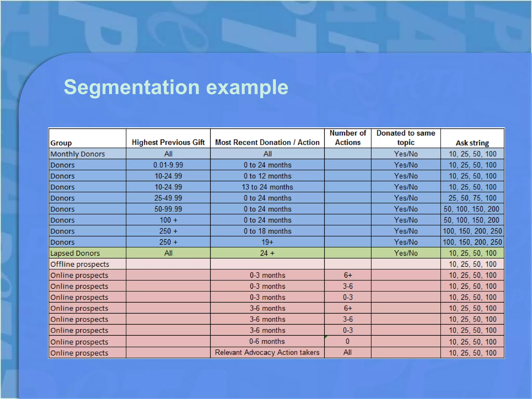Select the '25, 50, 75, 100' ask string
Image resolution: width=532 pixels, height=399 pixels.
(x=472, y=198)
